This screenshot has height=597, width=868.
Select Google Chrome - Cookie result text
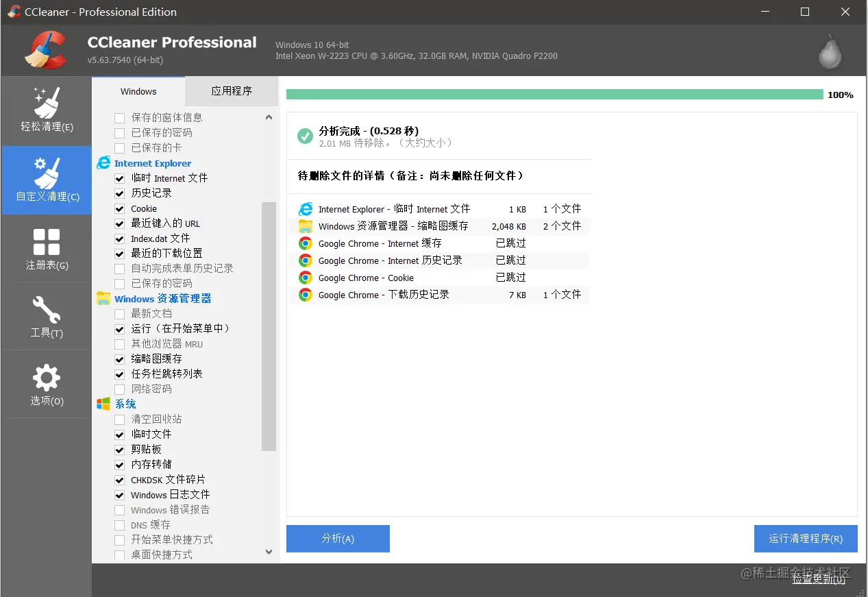366,278
